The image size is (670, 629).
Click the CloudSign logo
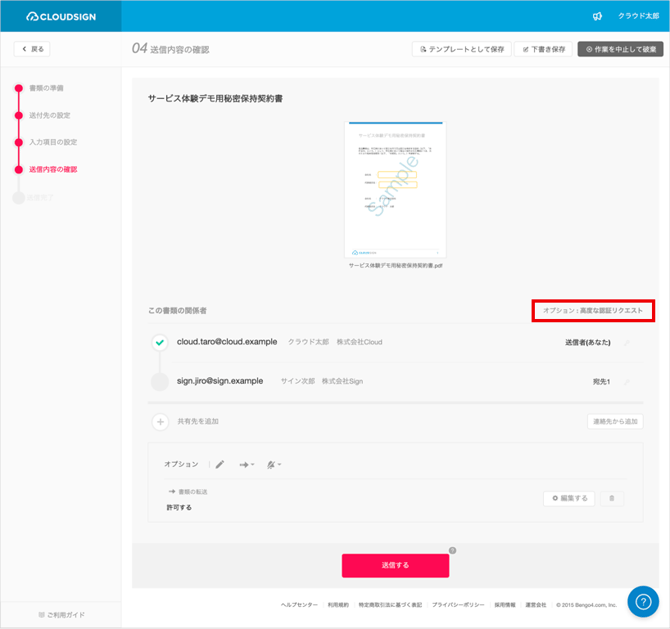pyautogui.click(x=61, y=16)
